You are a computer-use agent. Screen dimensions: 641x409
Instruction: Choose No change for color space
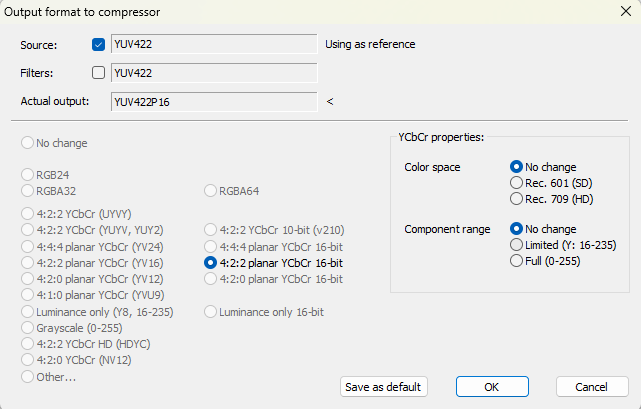click(517, 167)
